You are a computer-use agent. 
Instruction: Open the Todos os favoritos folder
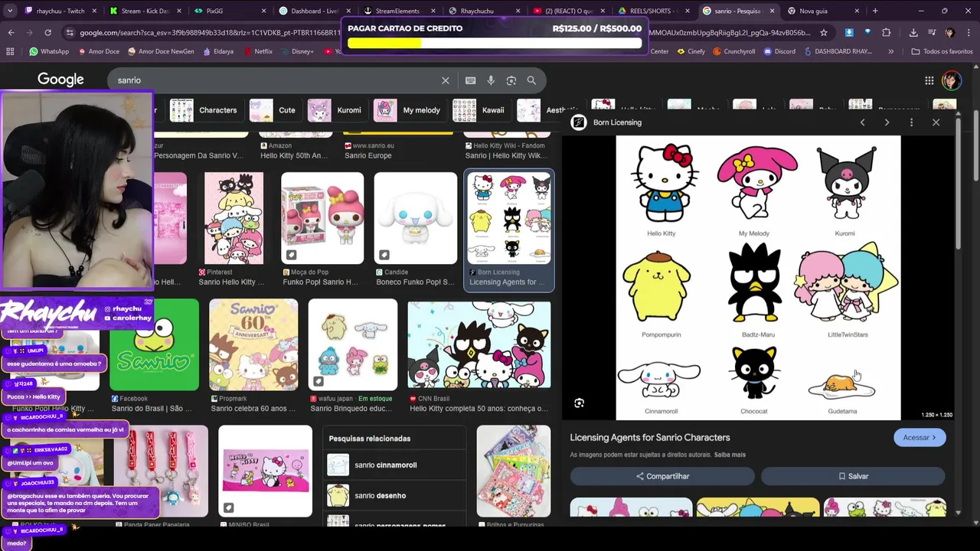click(x=942, y=51)
